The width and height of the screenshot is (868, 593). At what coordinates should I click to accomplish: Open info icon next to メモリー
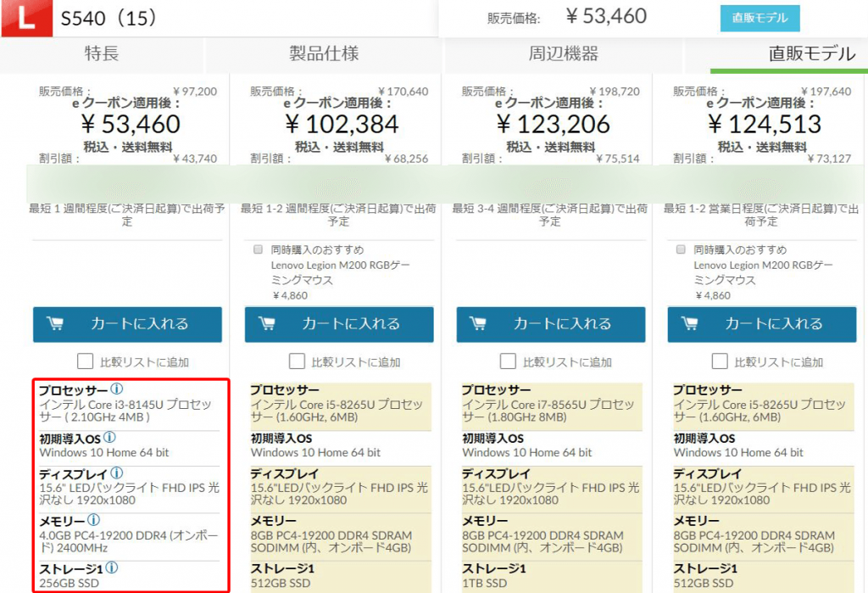93,520
